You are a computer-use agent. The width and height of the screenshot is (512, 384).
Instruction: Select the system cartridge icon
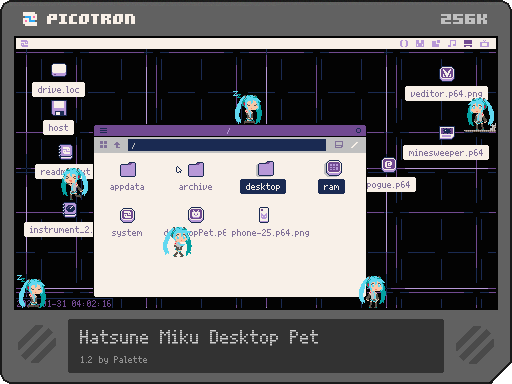click(x=127, y=223)
